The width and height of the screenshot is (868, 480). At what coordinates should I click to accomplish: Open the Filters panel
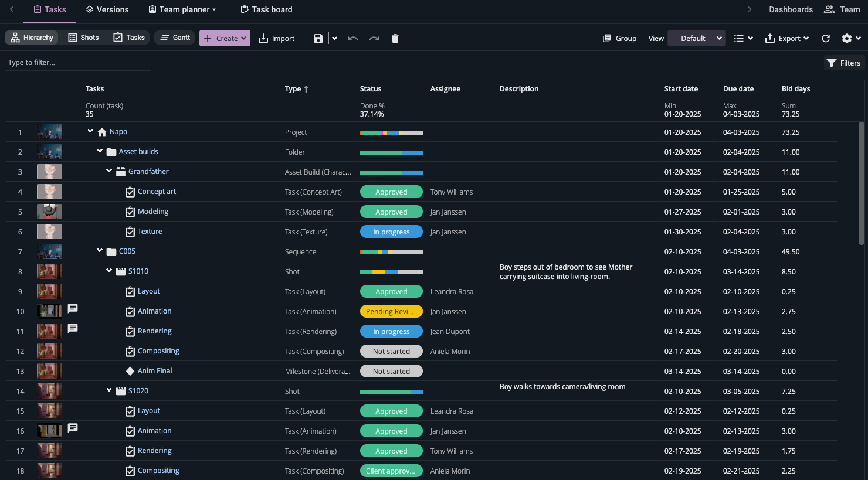844,63
